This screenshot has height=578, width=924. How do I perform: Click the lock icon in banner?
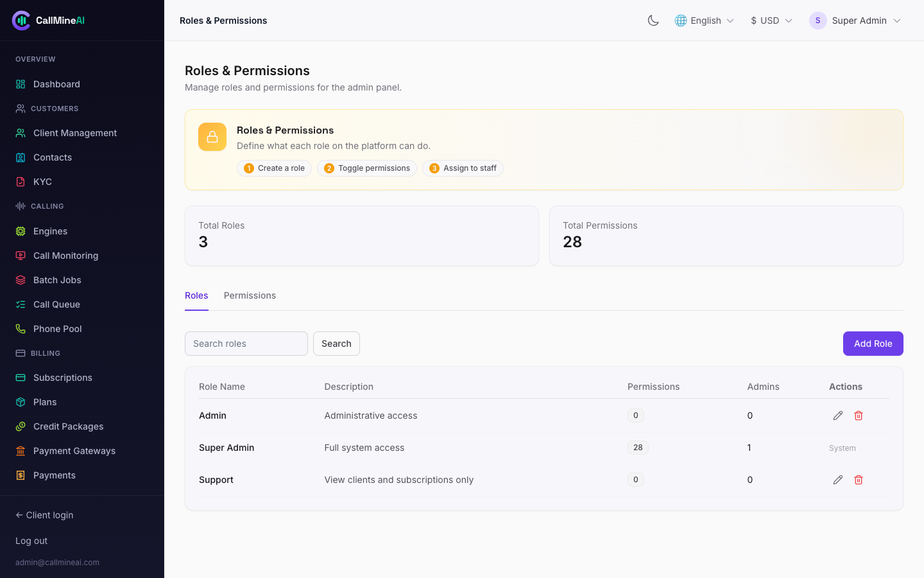tap(212, 137)
